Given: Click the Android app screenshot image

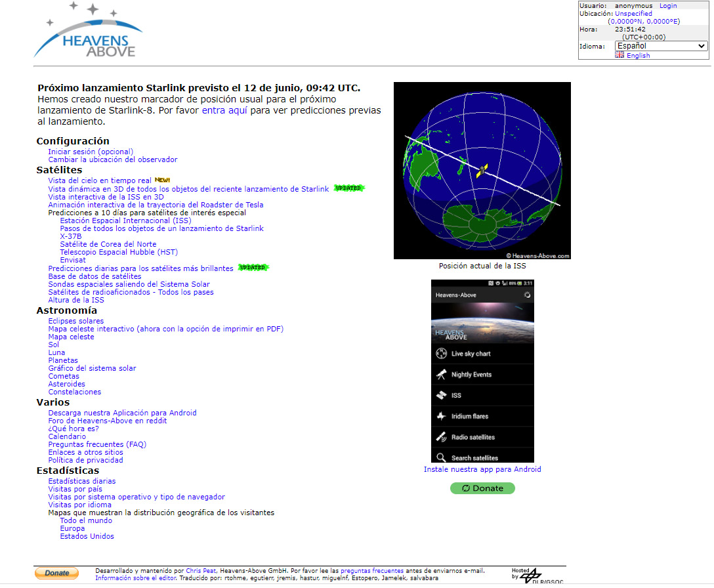Looking at the screenshot, I should point(482,371).
